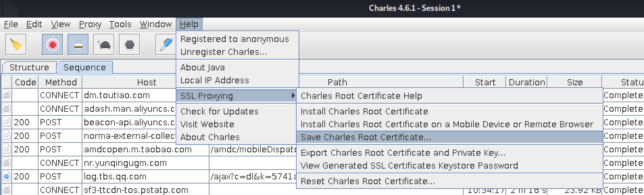The width and height of the screenshot is (644, 195).
Task: Select the beacon-api.aliyuncs row
Action: tap(129, 123)
